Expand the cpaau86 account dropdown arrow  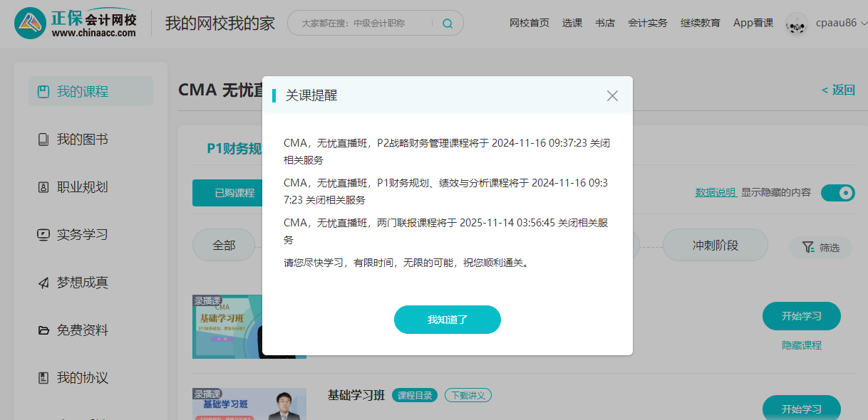point(864,23)
